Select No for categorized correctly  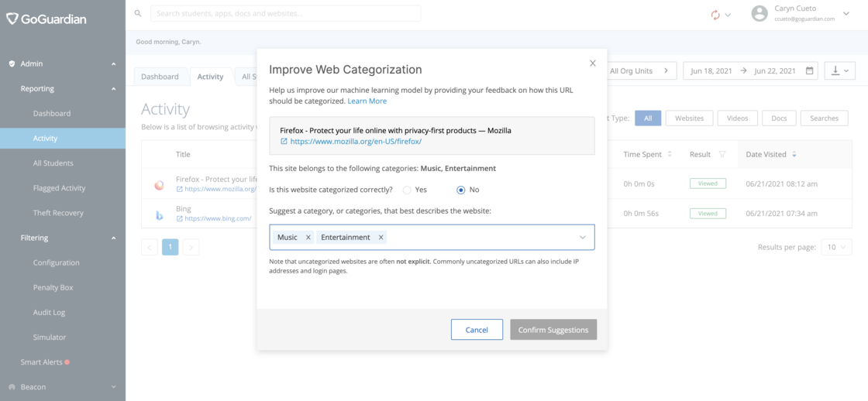pyautogui.click(x=460, y=190)
